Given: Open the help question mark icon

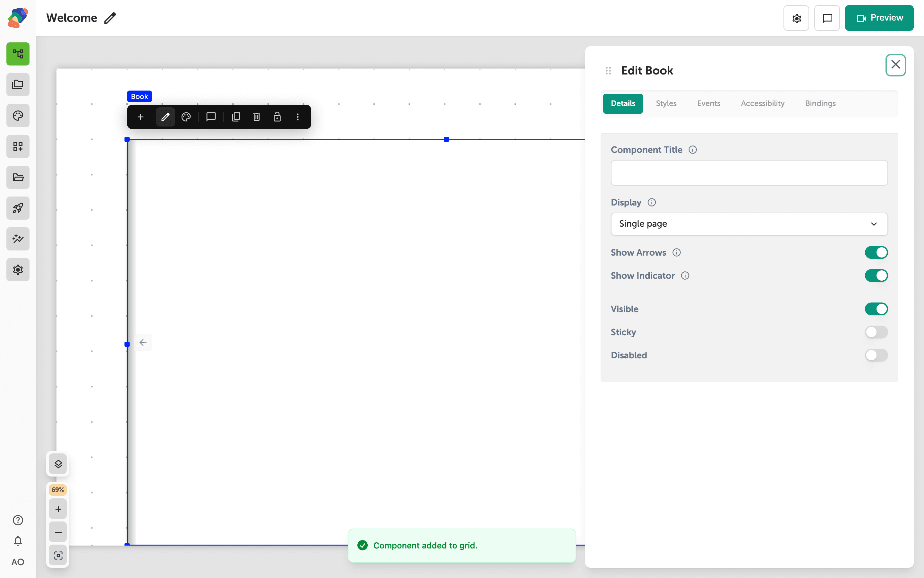Looking at the screenshot, I should coord(18,520).
